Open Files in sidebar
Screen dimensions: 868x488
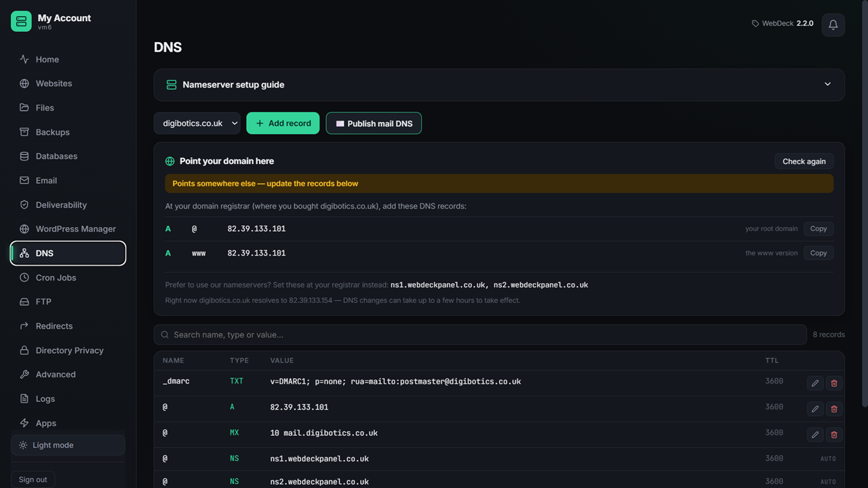point(68,108)
